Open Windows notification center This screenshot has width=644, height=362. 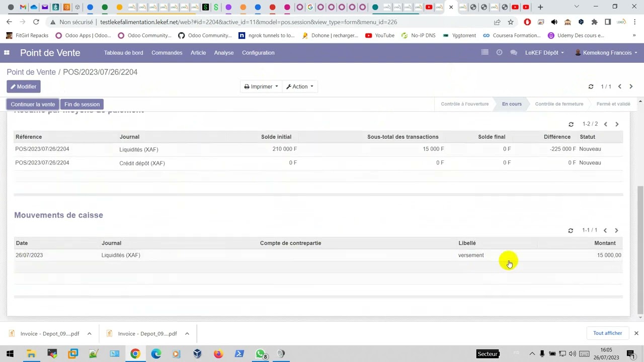pos(630,354)
